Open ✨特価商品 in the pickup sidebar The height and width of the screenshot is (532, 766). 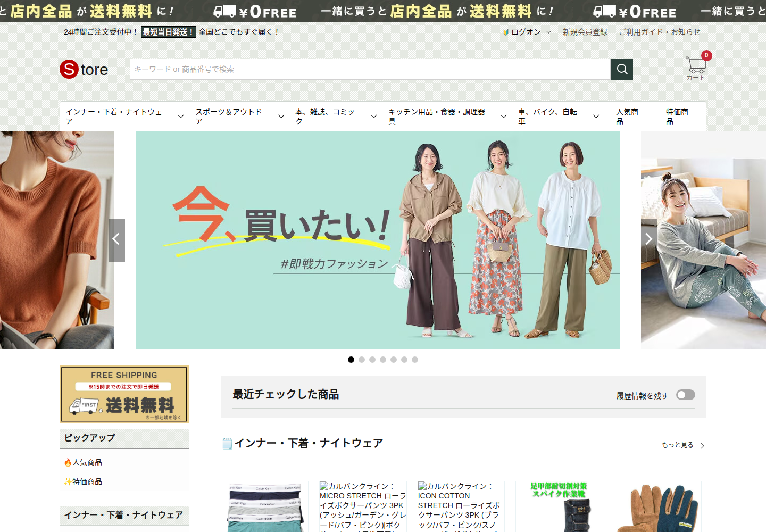(83, 482)
